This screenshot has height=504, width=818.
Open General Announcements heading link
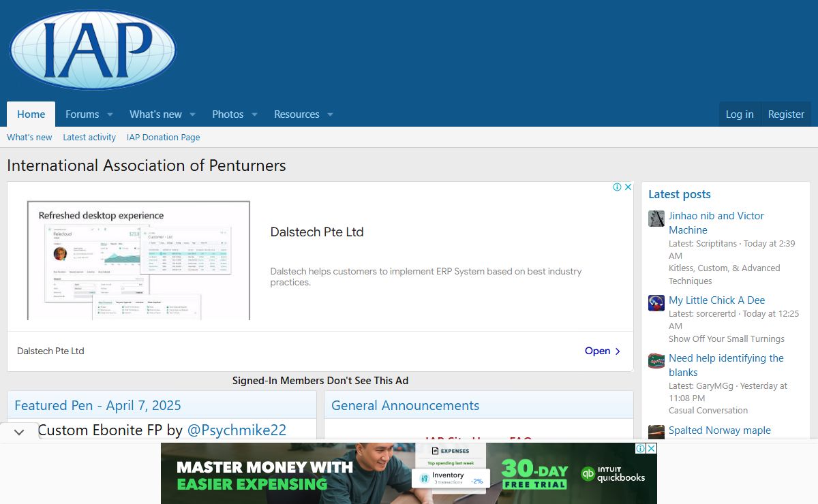(x=405, y=405)
